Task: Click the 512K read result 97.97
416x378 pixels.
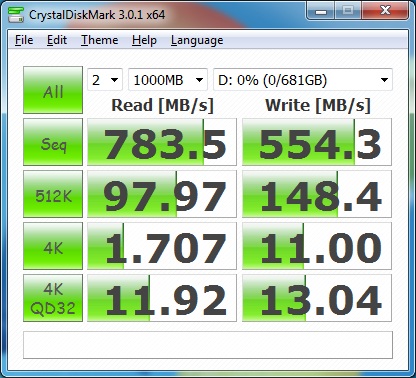Action: click(162, 194)
